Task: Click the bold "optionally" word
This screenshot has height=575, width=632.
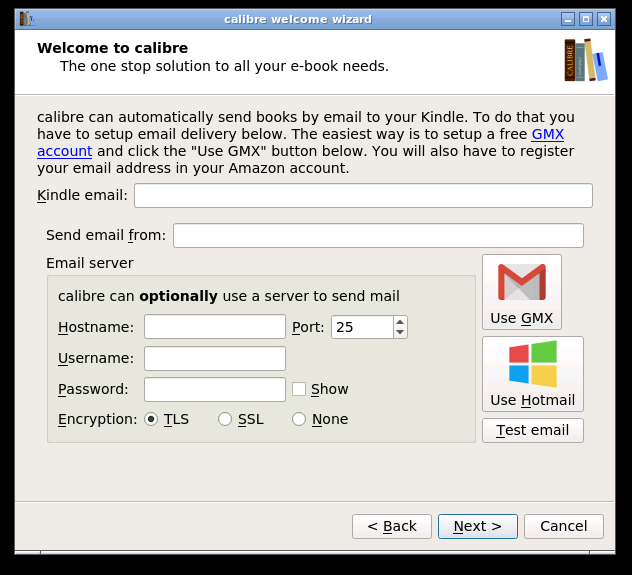Action: point(178,296)
